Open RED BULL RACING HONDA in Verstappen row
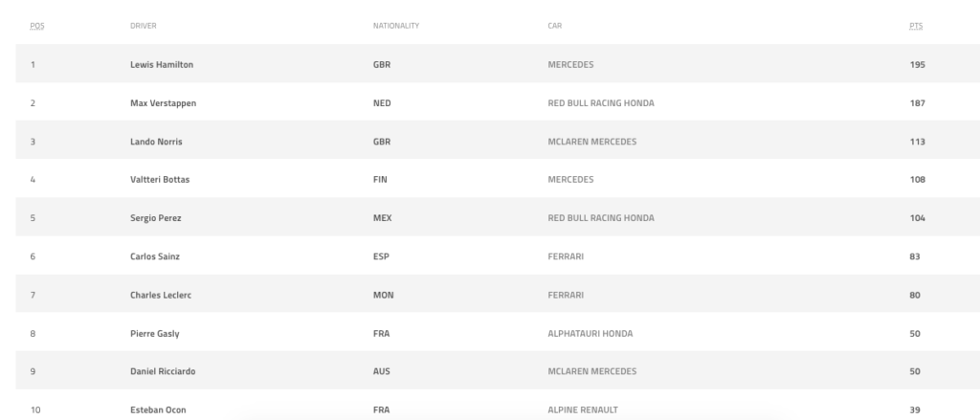The width and height of the screenshot is (980, 420). point(601,103)
